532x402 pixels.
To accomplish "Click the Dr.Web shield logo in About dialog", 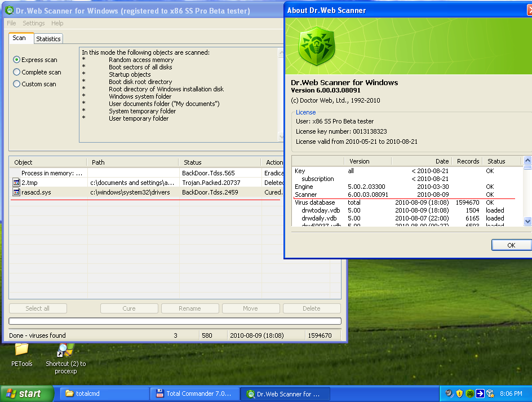I will pyautogui.click(x=317, y=46).
